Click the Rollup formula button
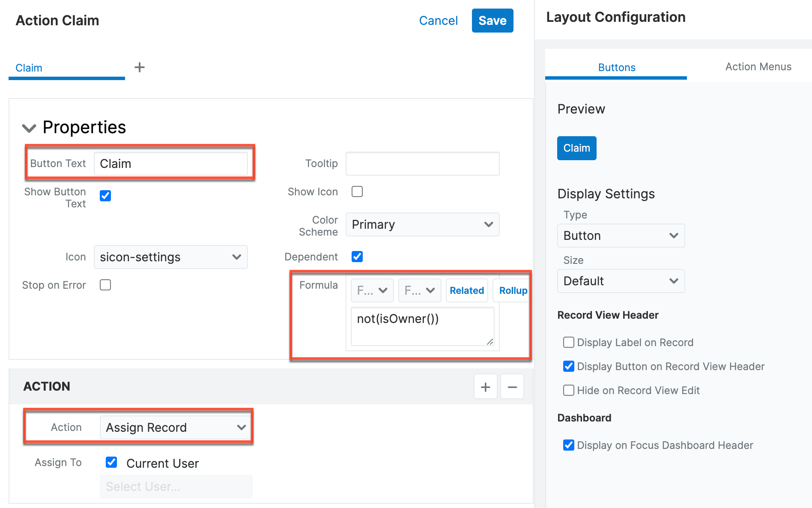Image resolution: width=812 pixels, height=508 pixels. click(x=513, y=290)
